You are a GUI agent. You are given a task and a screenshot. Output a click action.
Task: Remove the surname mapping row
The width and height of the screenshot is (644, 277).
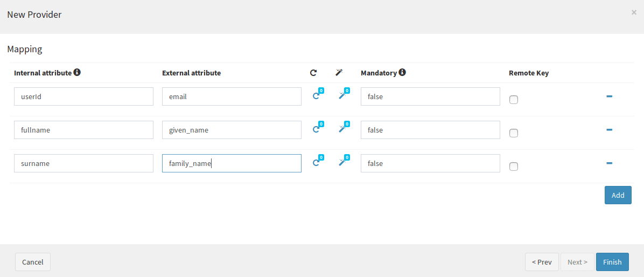click(610, 163)
